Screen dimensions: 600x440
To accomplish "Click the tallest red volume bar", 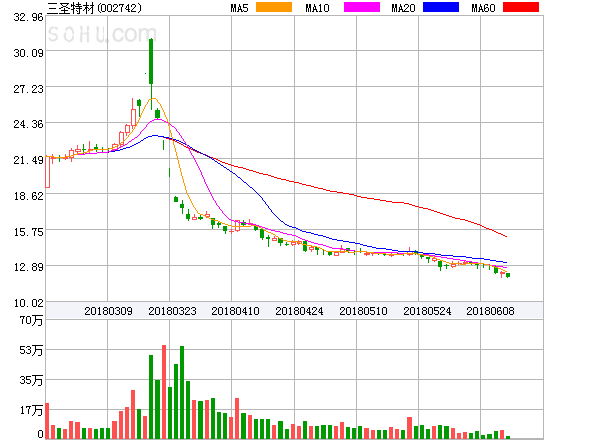I will [x=164, y=392].
